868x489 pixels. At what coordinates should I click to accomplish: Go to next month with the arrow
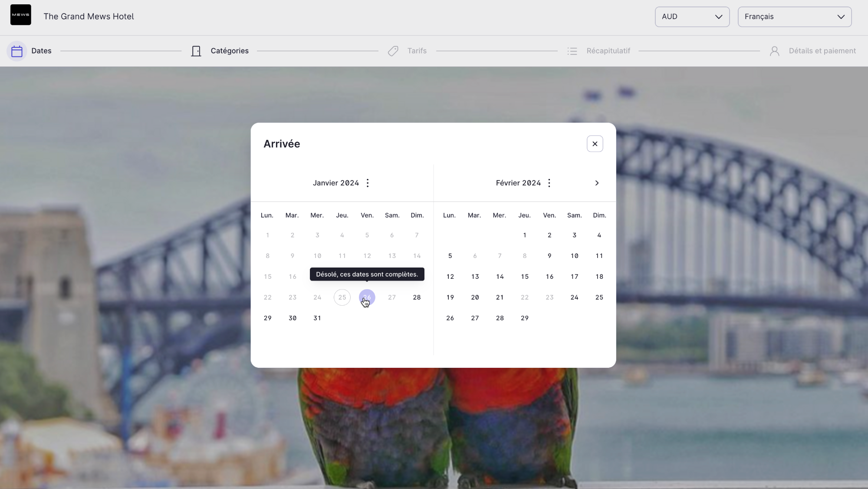click(597, 183)
